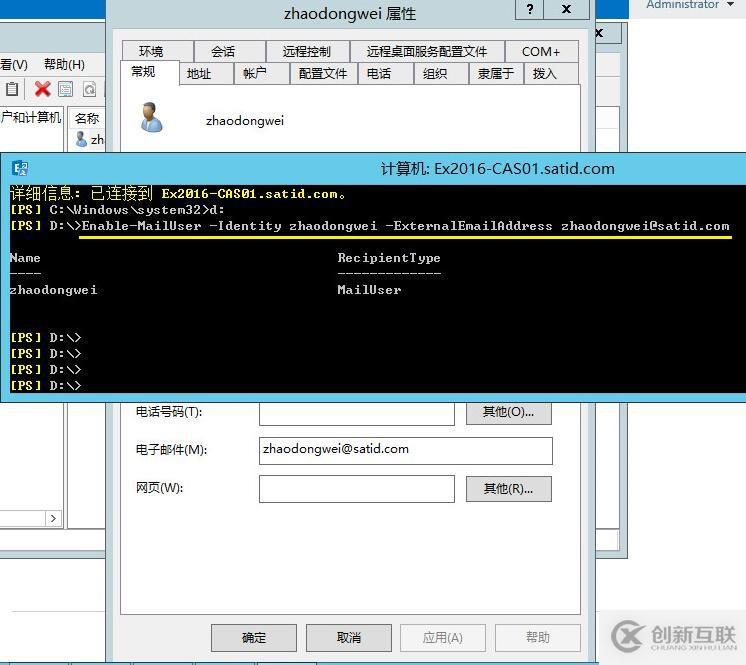Viewport: 746px width, 665px height.
Task: Close the zhaodongwei 属性 dialog
Action: tap(566, 9)
